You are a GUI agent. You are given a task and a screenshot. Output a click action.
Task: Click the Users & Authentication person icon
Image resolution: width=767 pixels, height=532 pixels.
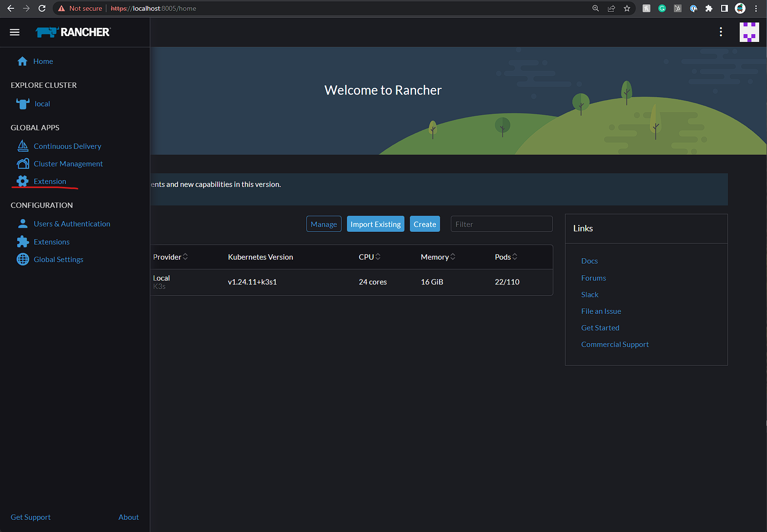[x=23, y=224]
